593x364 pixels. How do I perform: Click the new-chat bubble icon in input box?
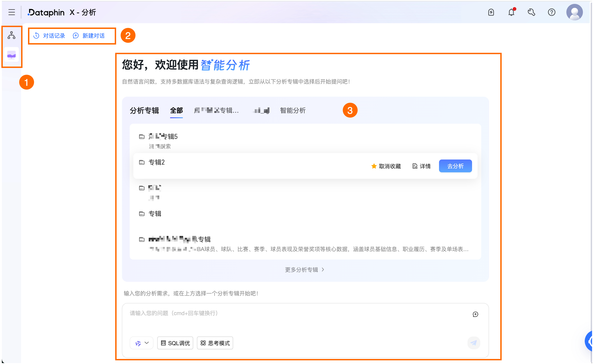(x=475, y=314)
